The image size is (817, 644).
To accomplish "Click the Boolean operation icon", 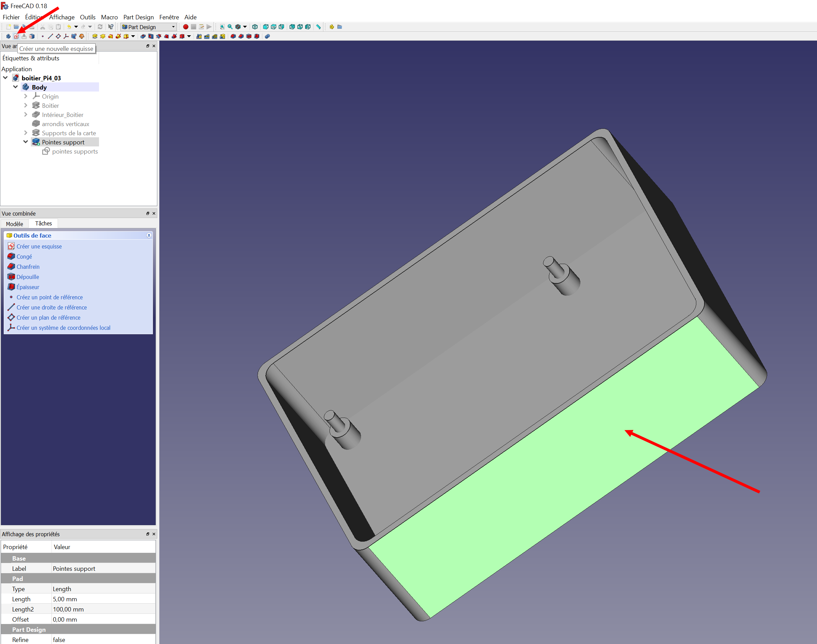I will tap(267, 36).
